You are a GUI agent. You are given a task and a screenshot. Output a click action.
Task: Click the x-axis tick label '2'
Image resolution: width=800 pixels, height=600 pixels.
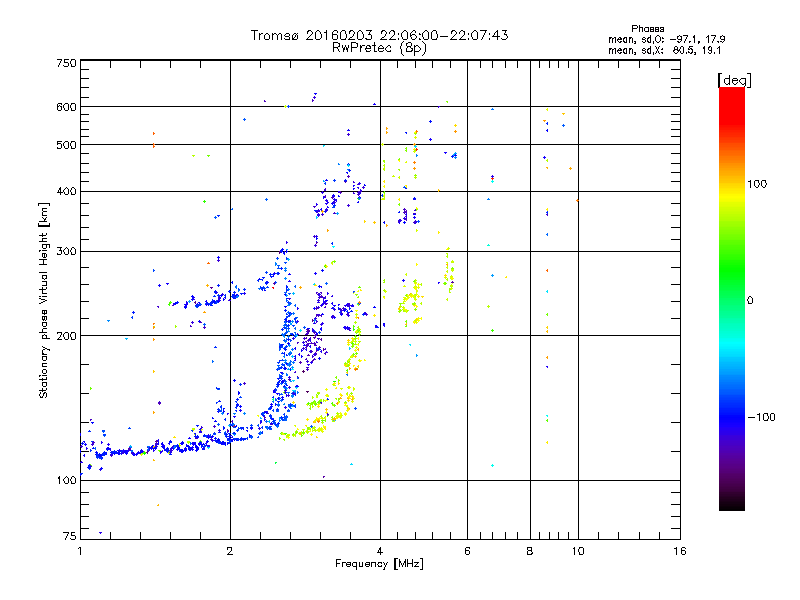coord(230,551)
